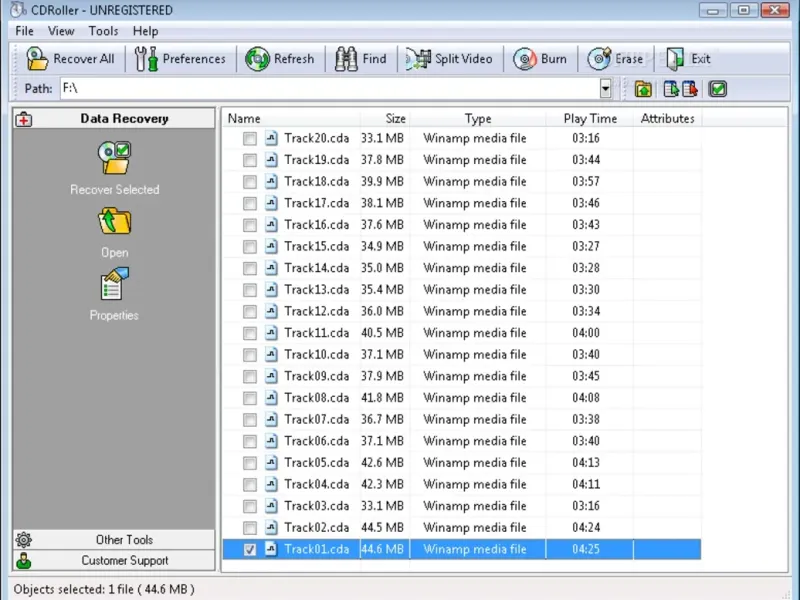The height and width of the screenshot is (600, 800).
Task: Click the Other Tools gear icon
Action: tap(23, 539)
